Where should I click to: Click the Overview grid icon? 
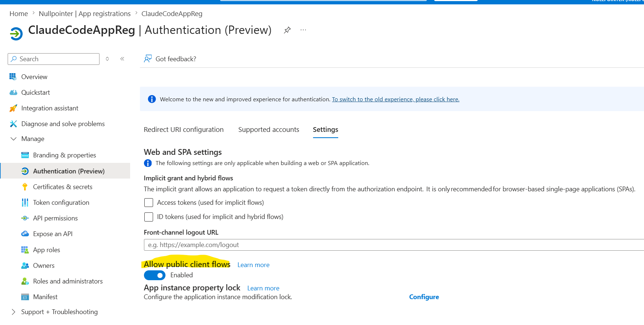pos(13,77)
